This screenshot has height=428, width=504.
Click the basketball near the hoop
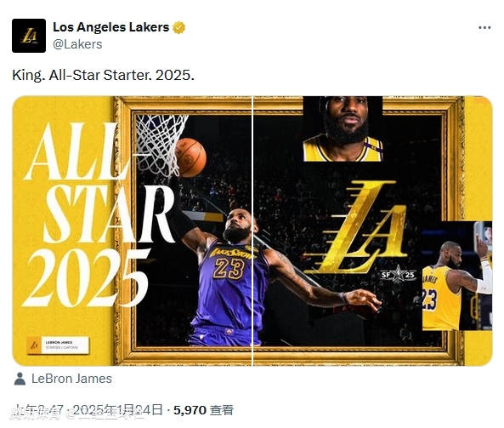tap(190, 157)
